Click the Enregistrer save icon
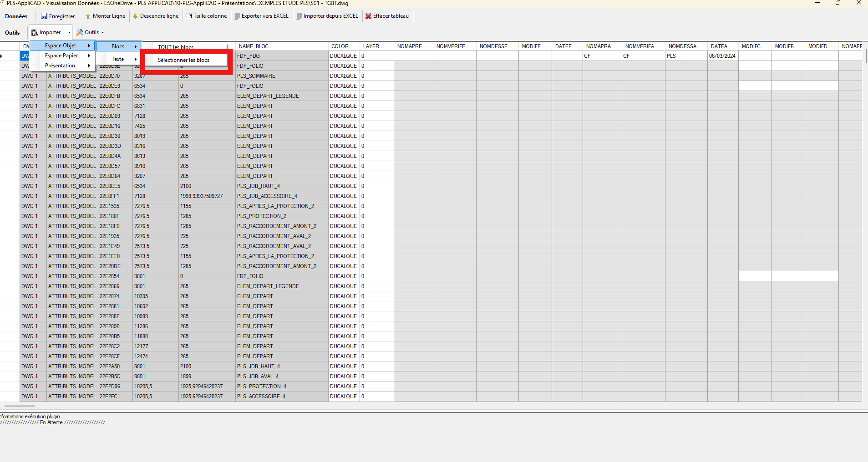The image size is (868, 462). [x=44, y=16]
